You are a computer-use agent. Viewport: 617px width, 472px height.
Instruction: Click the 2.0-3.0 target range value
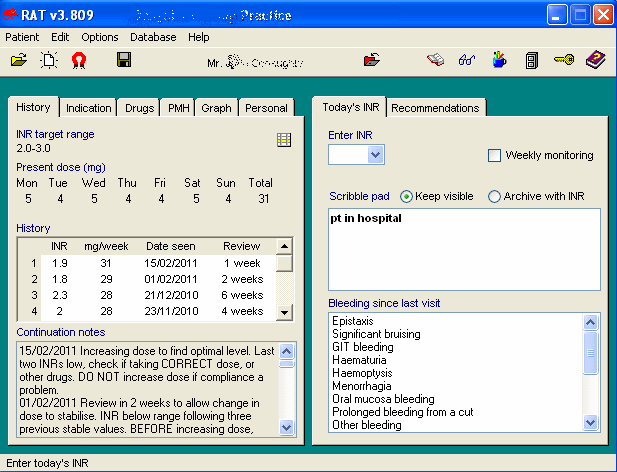(x=33, y=148)
